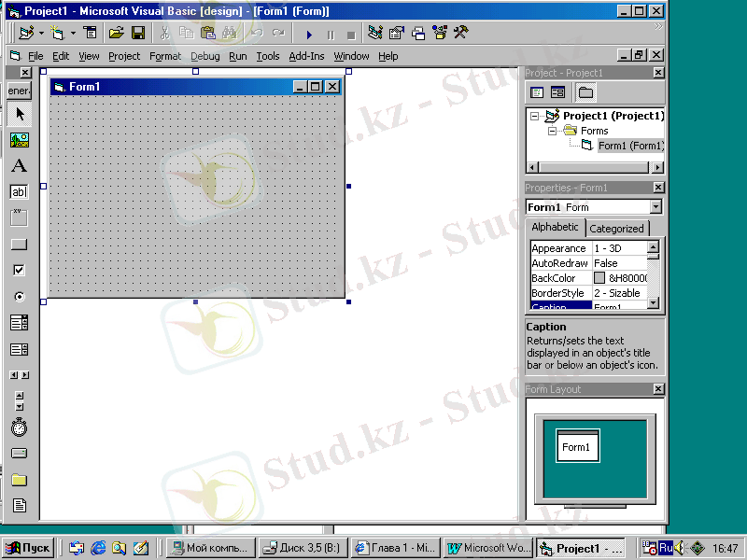Select the Appearance property row
This screenshot has height=560, width=747.
coord(588,248)
